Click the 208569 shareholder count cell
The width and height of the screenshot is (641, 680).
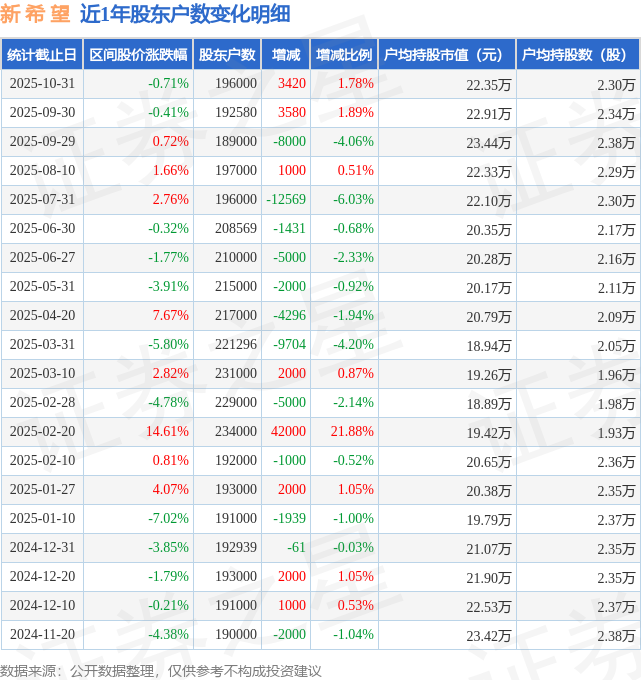(235, 229)
